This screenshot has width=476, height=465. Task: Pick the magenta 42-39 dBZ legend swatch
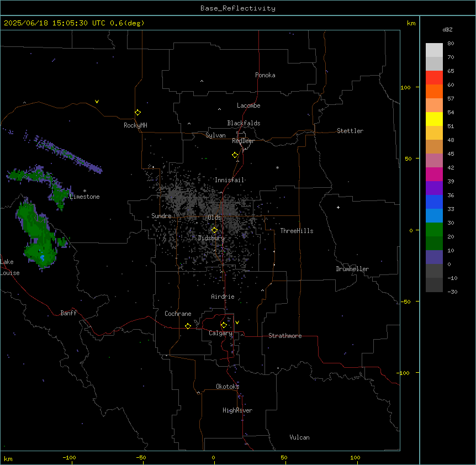(x=434, y=174)
